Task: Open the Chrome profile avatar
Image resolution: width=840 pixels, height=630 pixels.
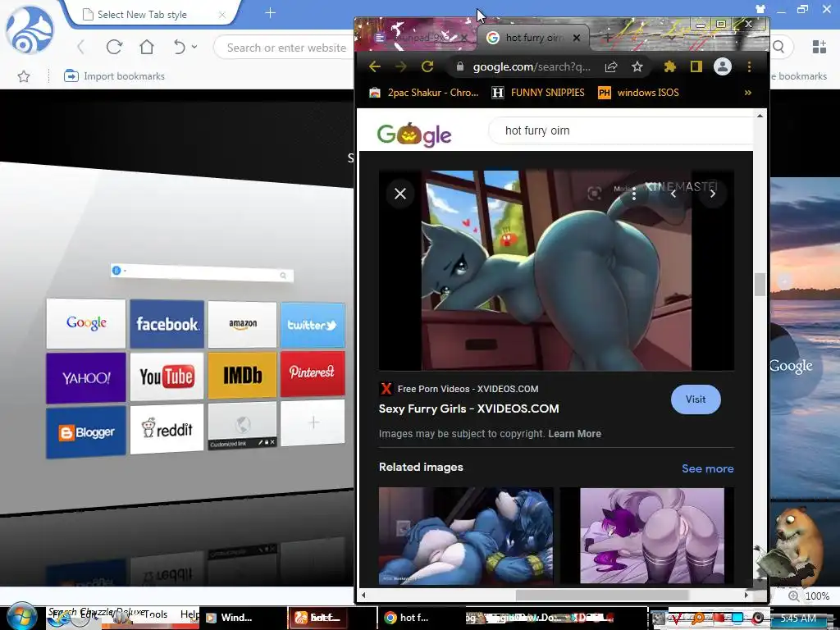Action: tap(723, 66)
